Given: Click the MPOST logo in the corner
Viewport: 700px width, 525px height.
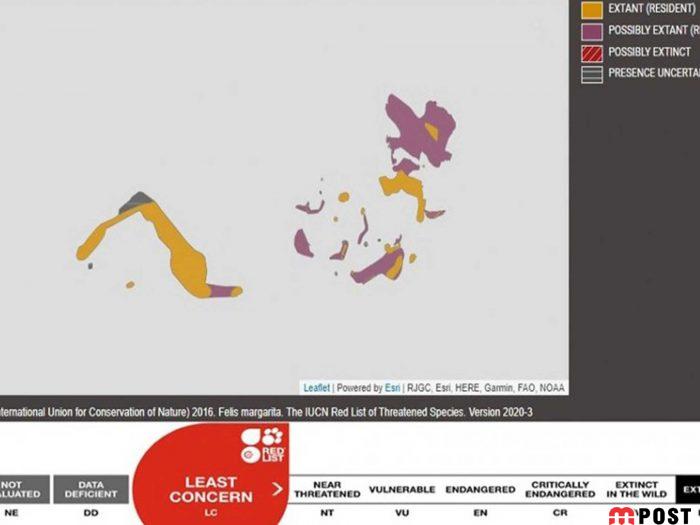Looking at the screenshot, I should click(x=653, y=515).
